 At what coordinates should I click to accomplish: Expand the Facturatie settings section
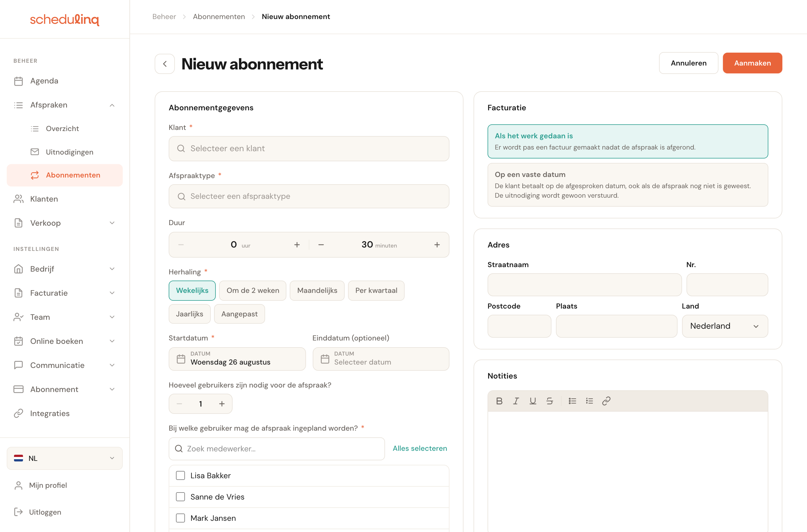[x=112, y=293]
